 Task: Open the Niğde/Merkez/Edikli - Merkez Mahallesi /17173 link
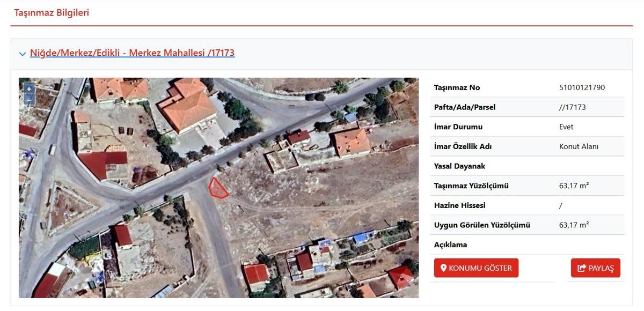pyautogui.click(x=132, y=53)
